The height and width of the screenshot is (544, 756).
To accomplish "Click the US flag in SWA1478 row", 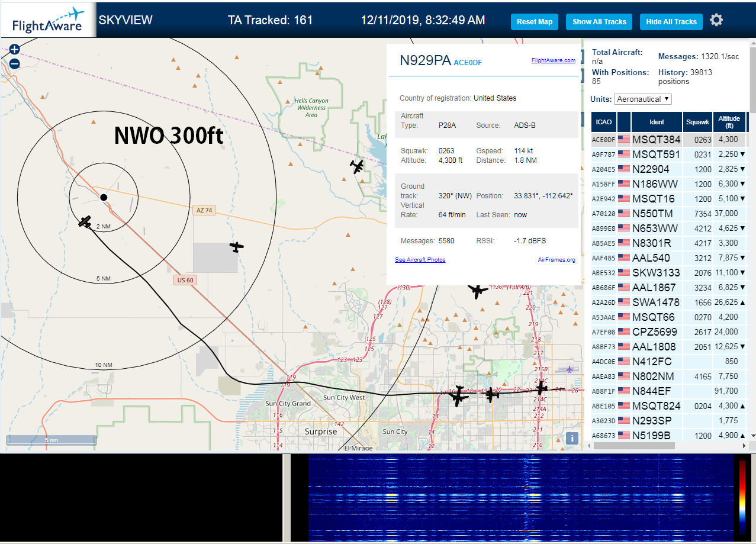I will click(624, 302).
